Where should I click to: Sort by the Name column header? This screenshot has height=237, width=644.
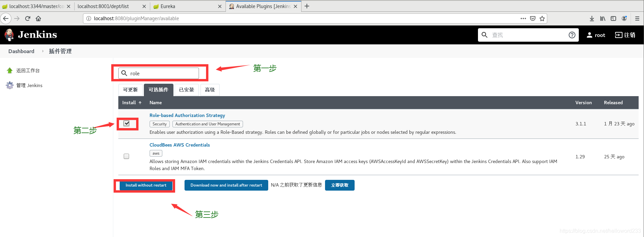[156, 103]
